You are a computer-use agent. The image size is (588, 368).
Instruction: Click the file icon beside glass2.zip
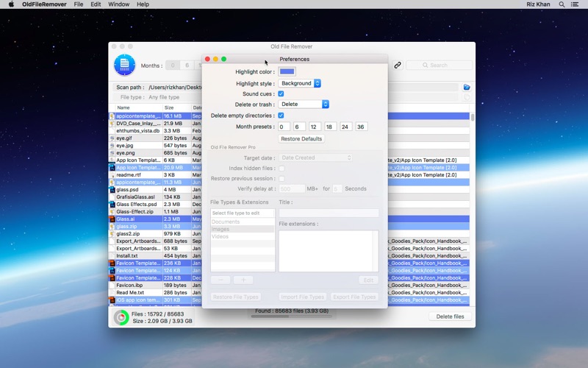pyautogui.click(x=112, y=233)
